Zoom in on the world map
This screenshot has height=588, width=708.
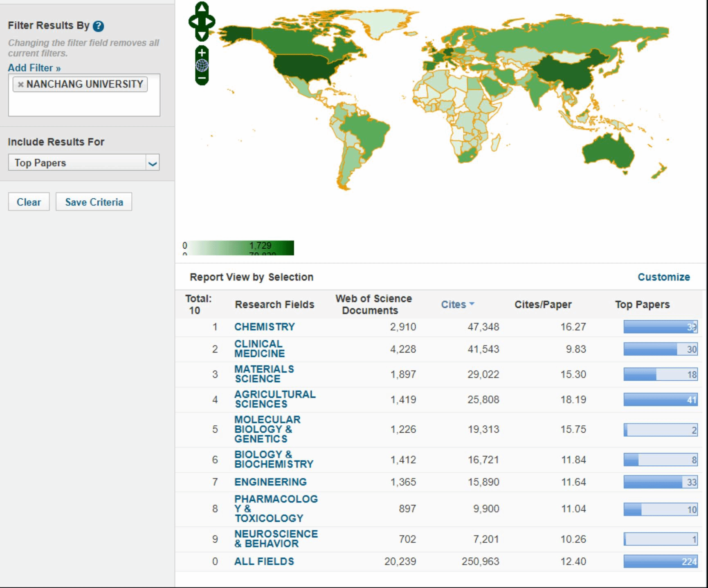tap(202, 53)
